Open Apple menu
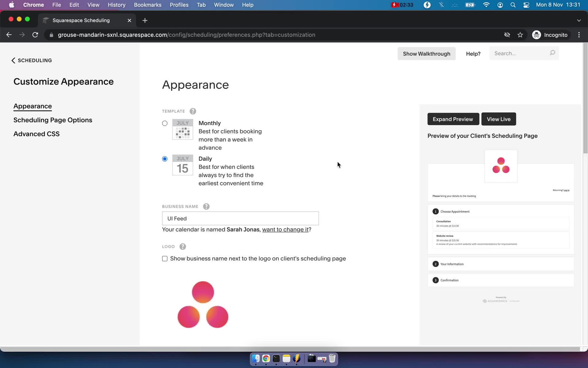The width and height of the screenshot is (588, 368). tap(11, 5)
